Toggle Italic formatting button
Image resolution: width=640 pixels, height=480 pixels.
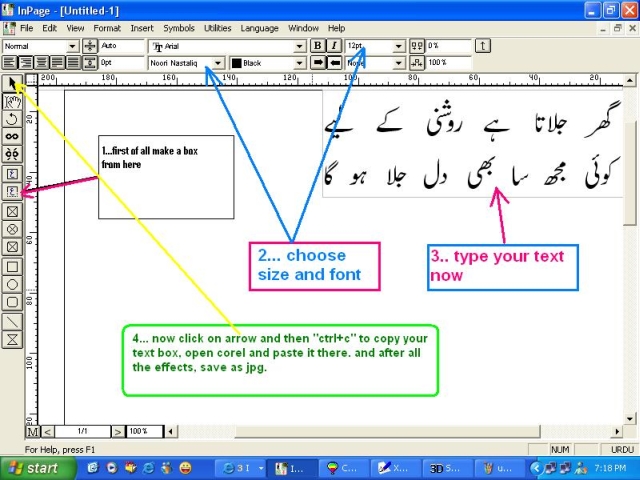333,46
